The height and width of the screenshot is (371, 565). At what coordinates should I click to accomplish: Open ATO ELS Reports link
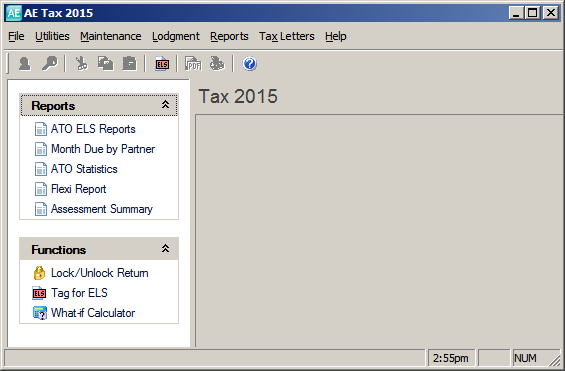(x=93, y=129)
